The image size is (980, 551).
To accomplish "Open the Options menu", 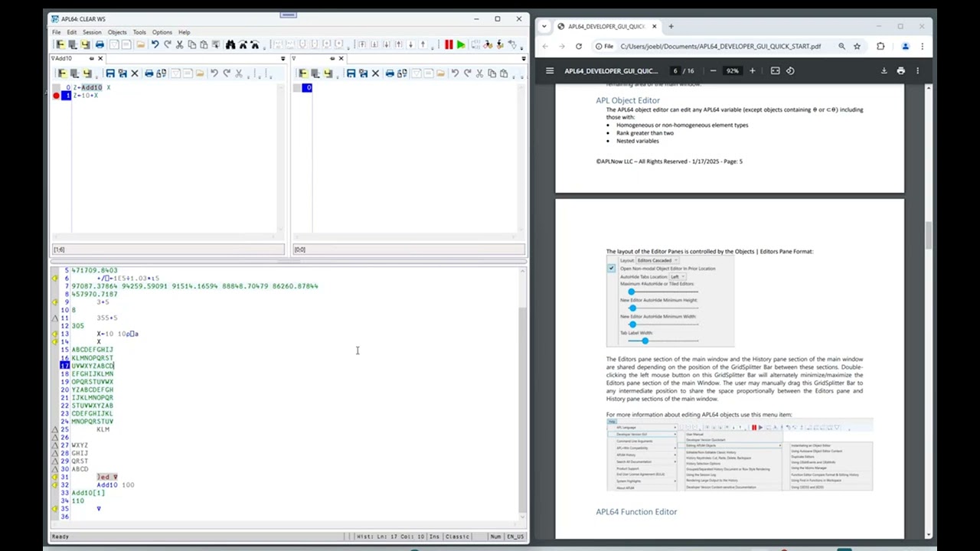I will click(162, 32).
